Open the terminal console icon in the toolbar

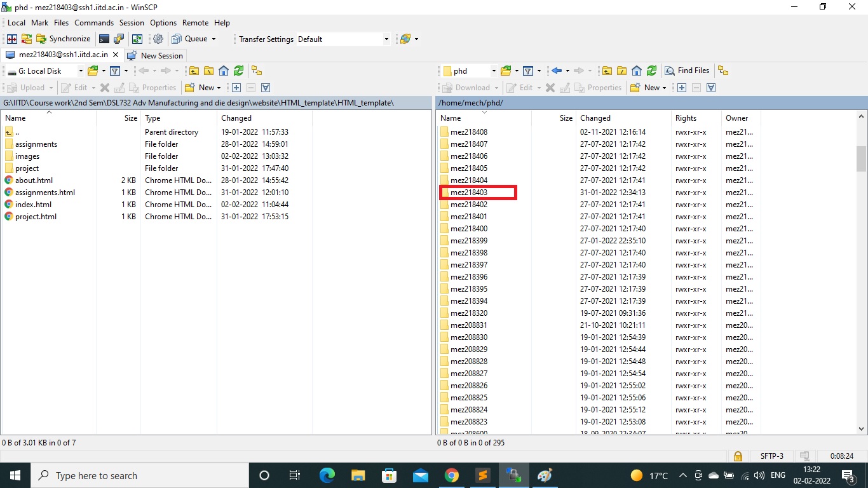[104, 39]
